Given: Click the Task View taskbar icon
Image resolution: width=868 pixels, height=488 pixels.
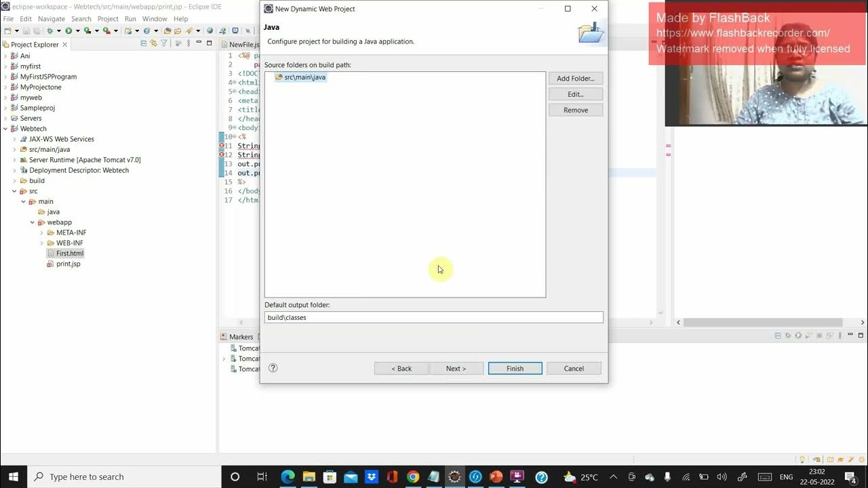Looking at the screenshot, I should pos(262,476).
